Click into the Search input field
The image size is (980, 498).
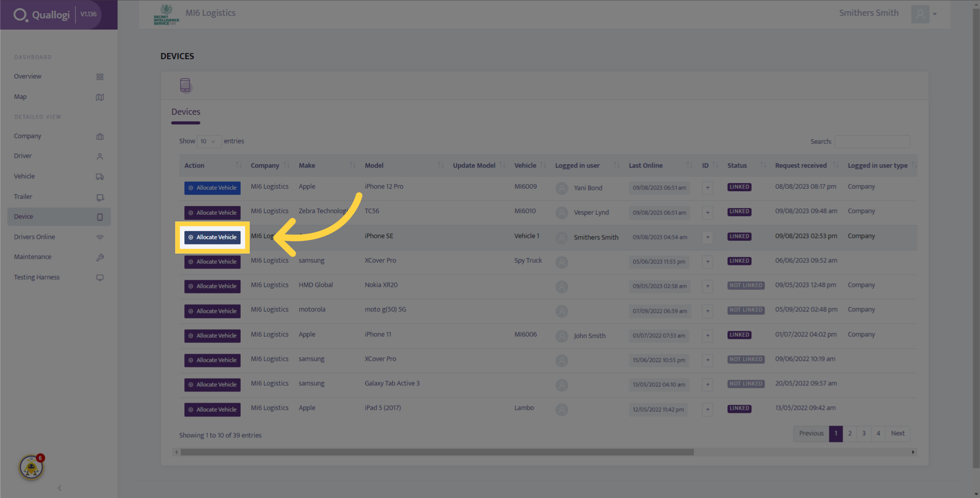pyautogui.click(x=872, y=141)
